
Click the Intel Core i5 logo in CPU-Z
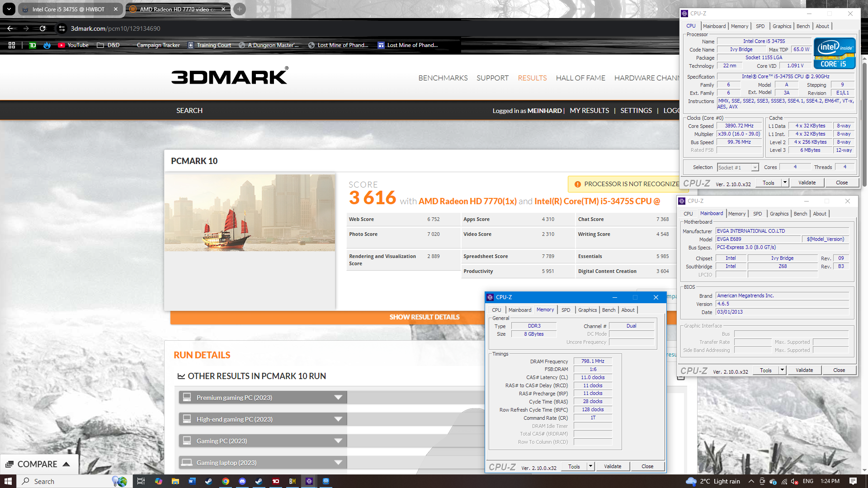pos(835,53)
